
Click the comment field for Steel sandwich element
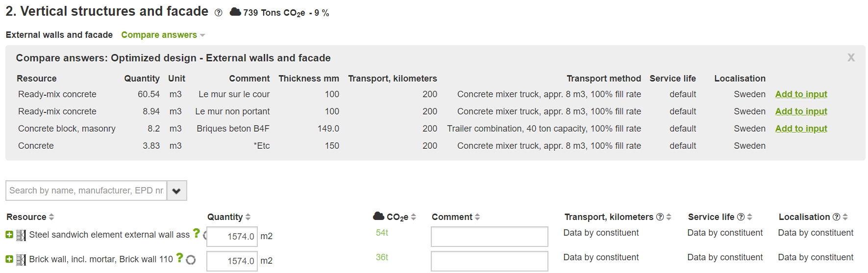[x=489, y=237]
